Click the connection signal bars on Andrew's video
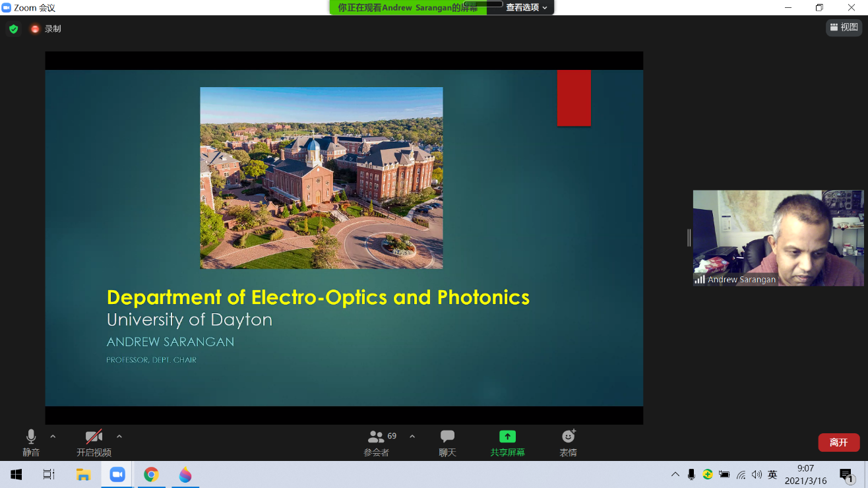The image size is (868, 488). [700, 280]
